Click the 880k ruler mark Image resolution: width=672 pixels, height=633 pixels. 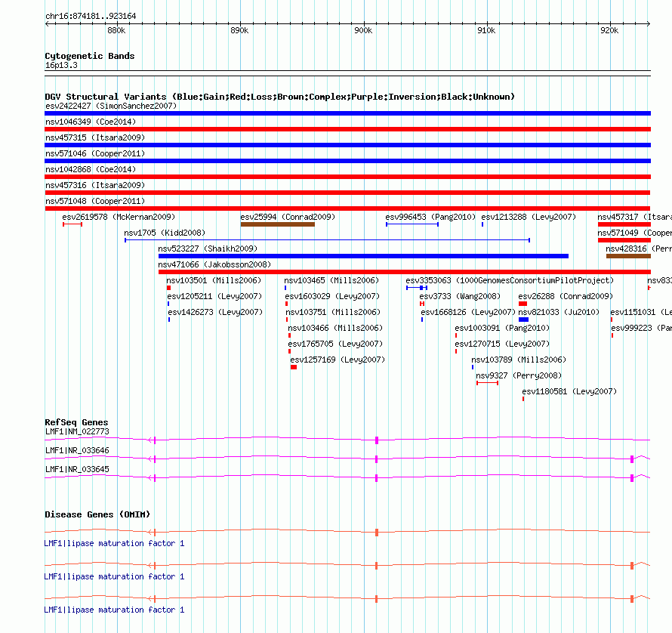click(x=116, y=30)
